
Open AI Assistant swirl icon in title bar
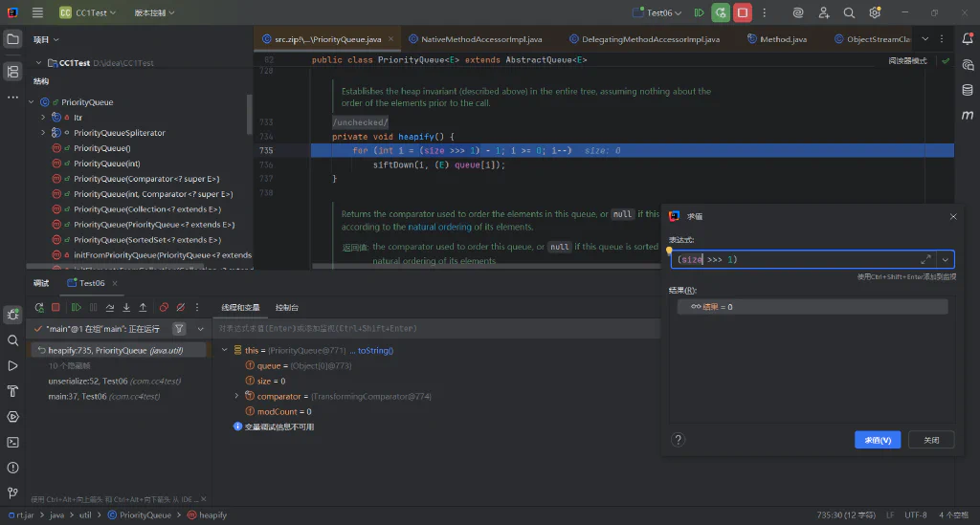pyautogui.click(x=797, y=12)
